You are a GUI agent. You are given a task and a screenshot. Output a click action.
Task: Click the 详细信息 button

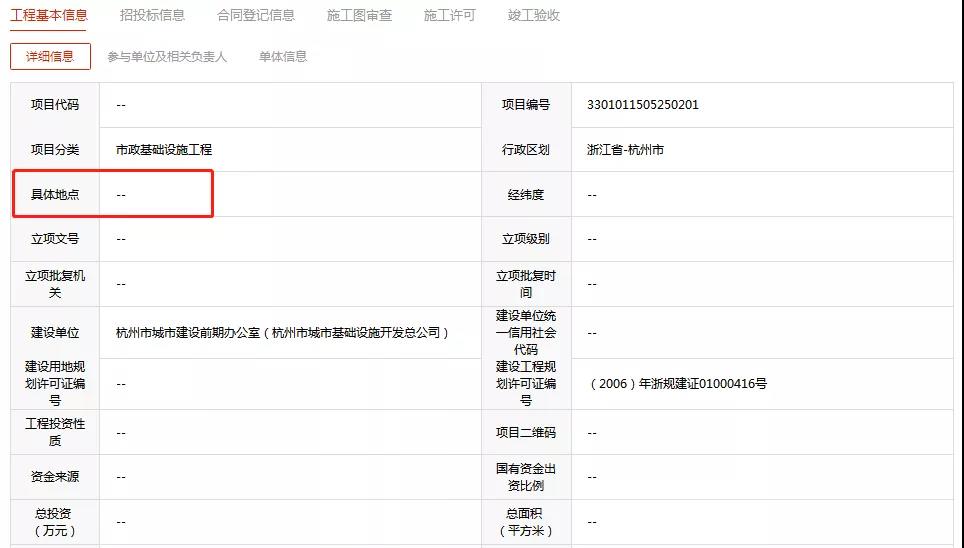pos(50,57)
